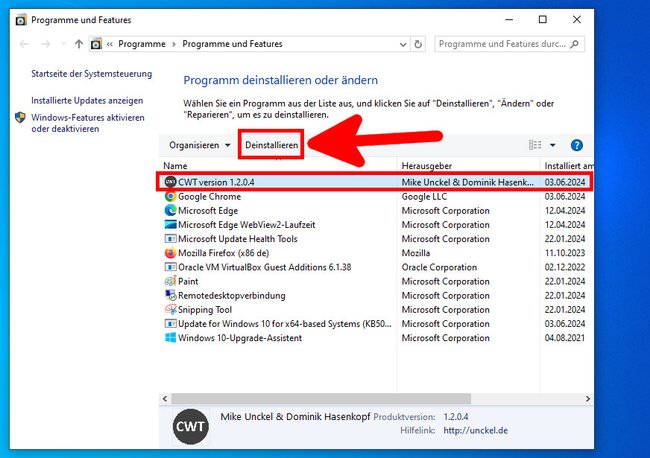The height and width of the screenshot is (458, 650).
Task: Select Windows 10-Upgrade-Assistent icon
Action: [x=170, y=338]
